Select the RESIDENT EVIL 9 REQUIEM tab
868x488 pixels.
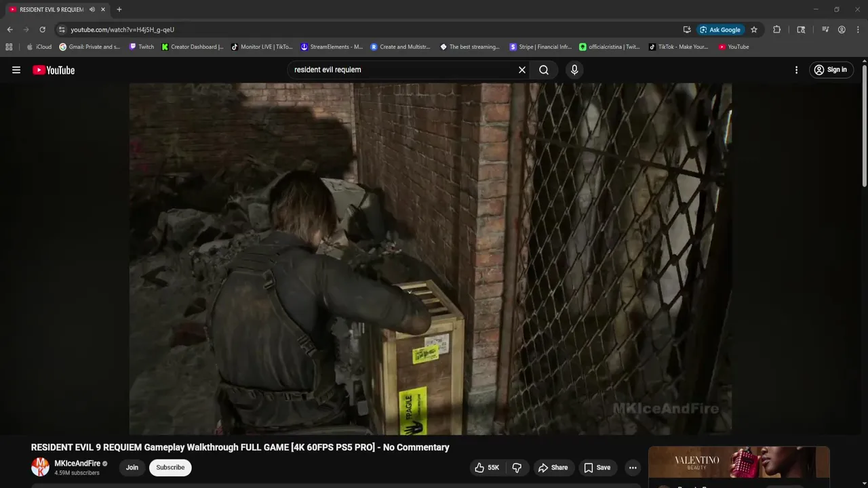point(52,9)
